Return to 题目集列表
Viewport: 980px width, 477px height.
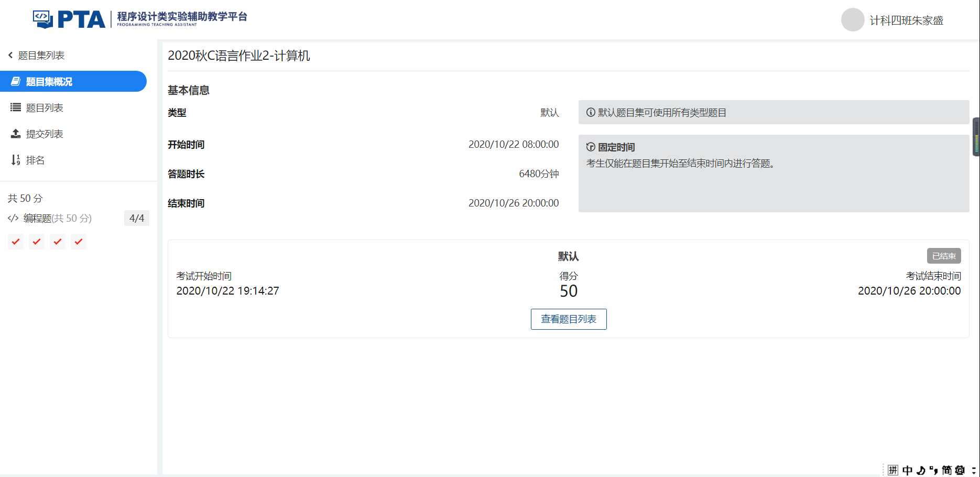(41, 55)
